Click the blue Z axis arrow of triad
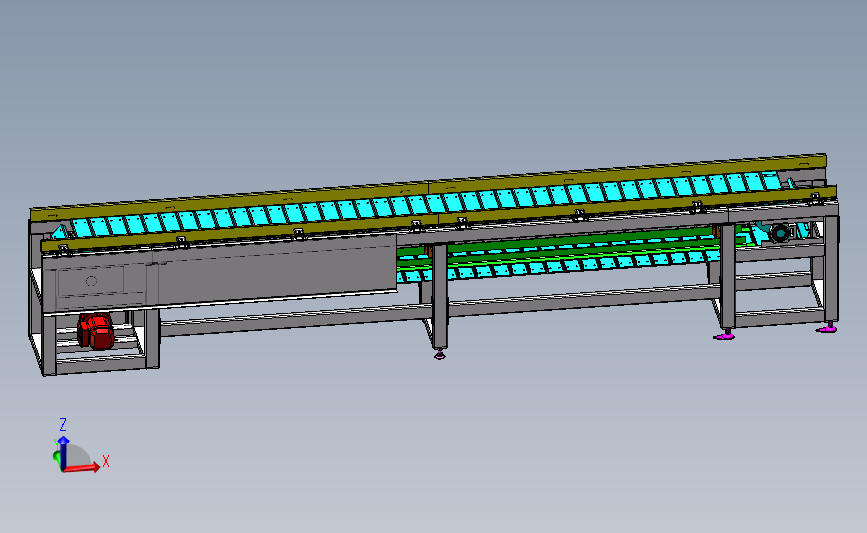 pyautogui.click(x=64, y=453)
